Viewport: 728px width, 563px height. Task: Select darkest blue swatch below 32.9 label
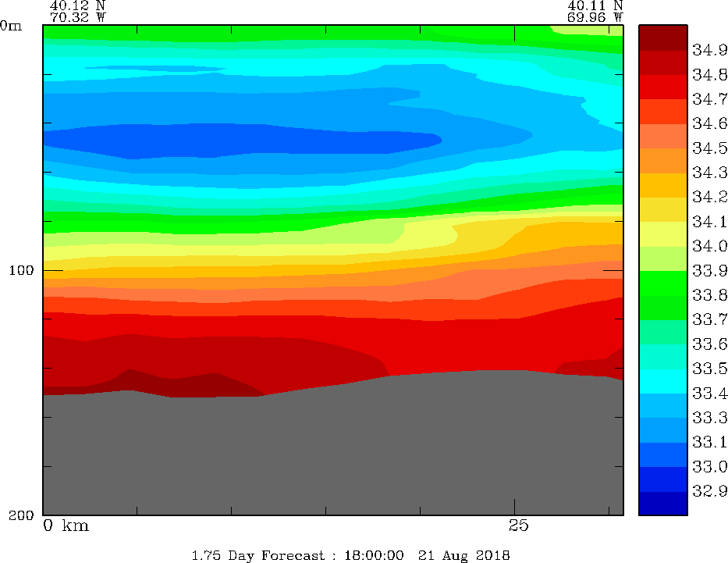(x=663, y=504)
